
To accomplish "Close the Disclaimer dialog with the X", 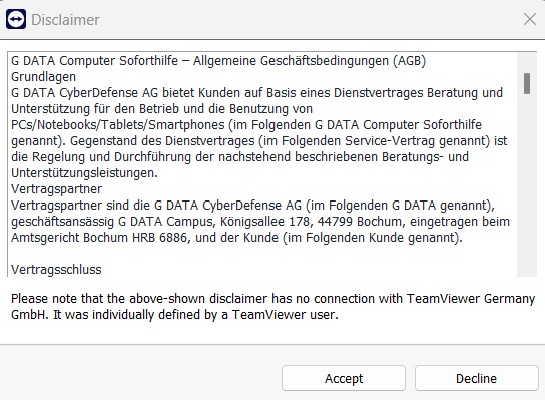I will pos(530,19).
